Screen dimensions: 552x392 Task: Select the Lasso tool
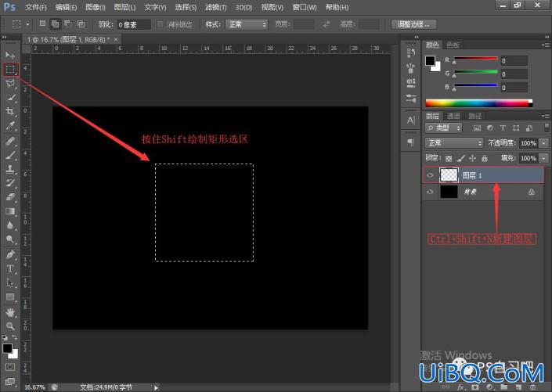[x=10, y=84]
